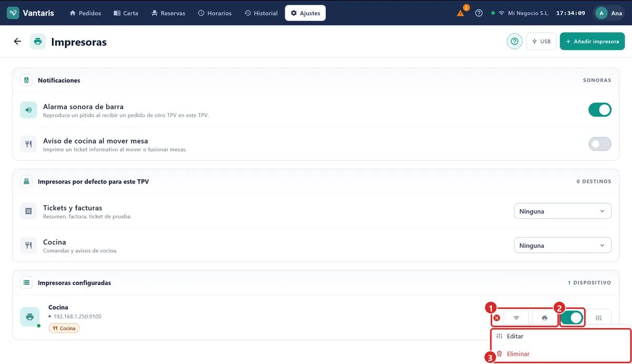
Task: Open the Carta tab
Action: pyautogui.click(x=126, y=13)
